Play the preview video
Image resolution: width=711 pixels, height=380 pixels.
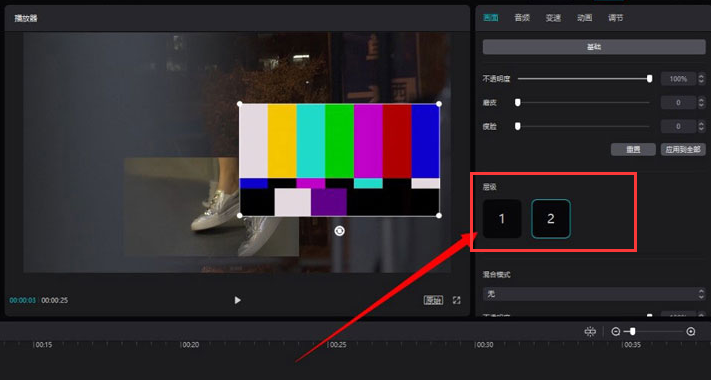(238, 300)
